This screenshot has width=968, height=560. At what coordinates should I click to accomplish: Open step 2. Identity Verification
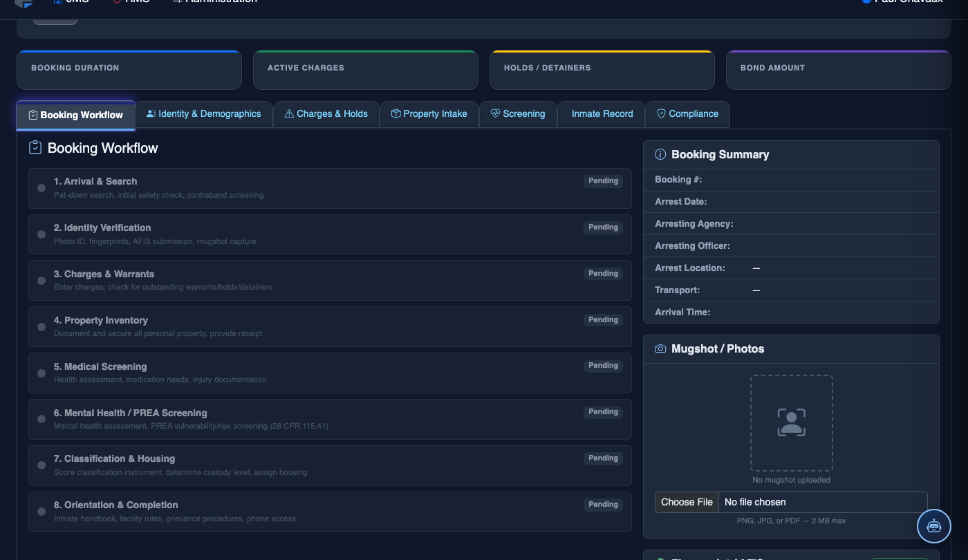tap(330, 234)
